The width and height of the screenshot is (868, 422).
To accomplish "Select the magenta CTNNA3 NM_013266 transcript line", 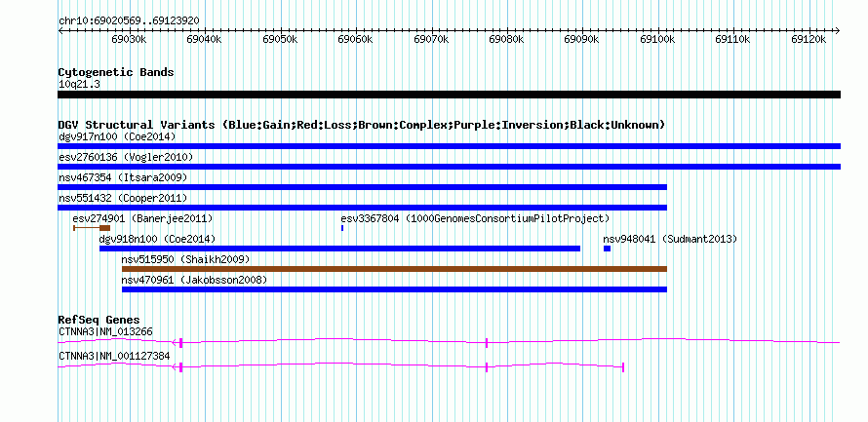I will tap(449, 342).
